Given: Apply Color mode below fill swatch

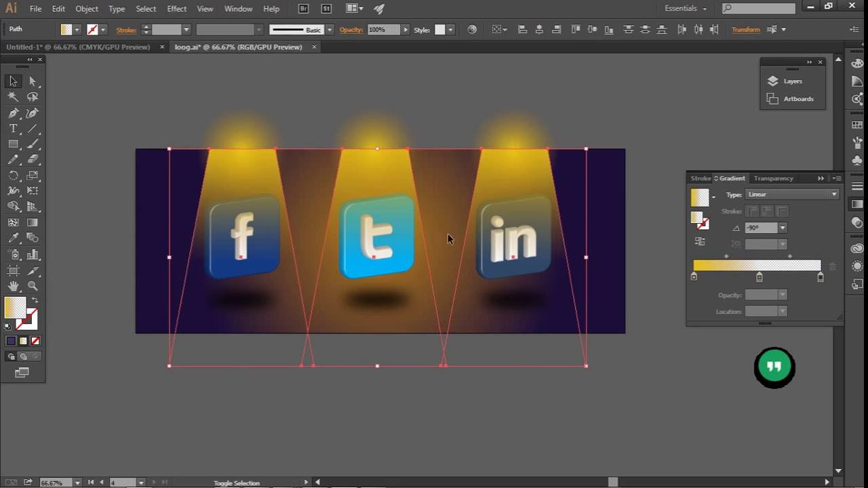Looking at the screenshot, I should [11, 341].
